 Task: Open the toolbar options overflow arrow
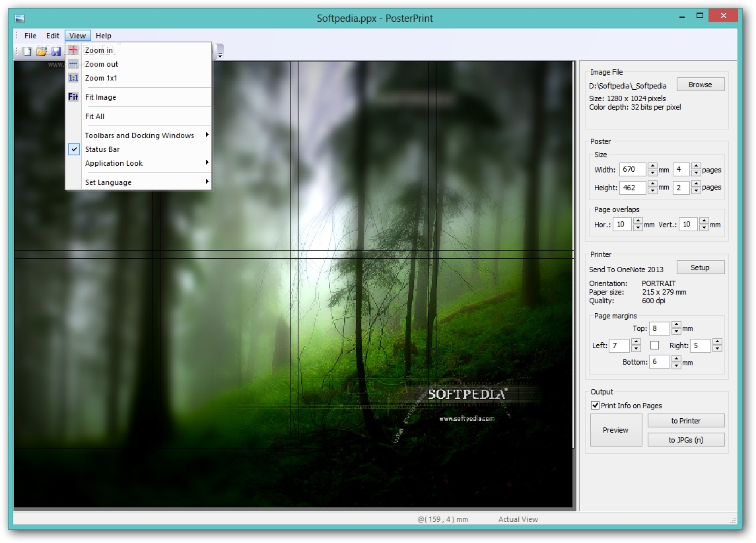tap(220, 52)
